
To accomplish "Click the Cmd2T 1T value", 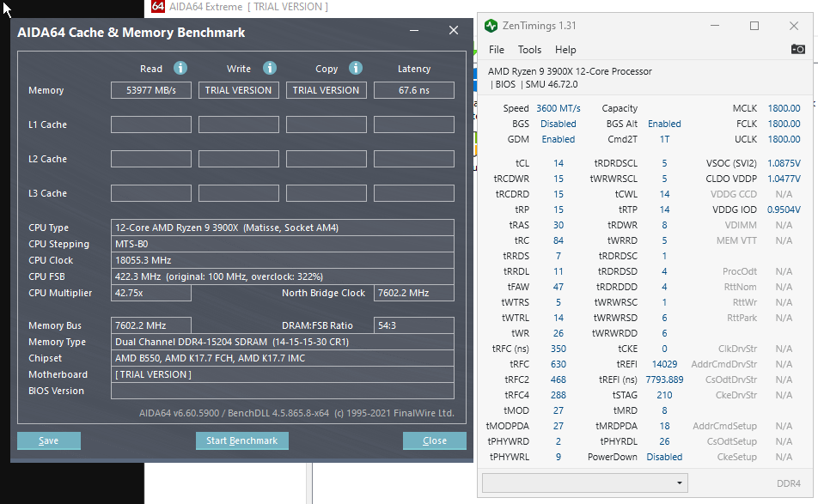I will click(x=664, y=139).
